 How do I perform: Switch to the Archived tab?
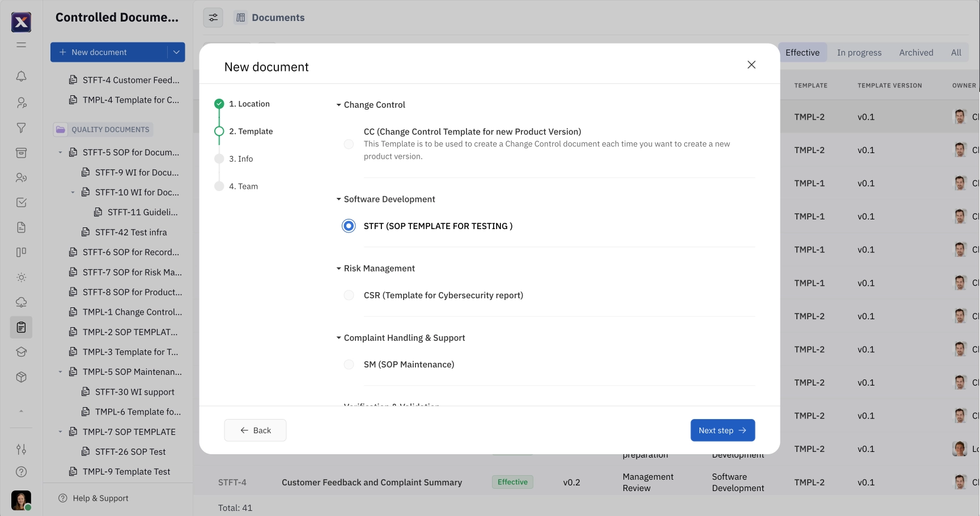click(x=915, y=52)
